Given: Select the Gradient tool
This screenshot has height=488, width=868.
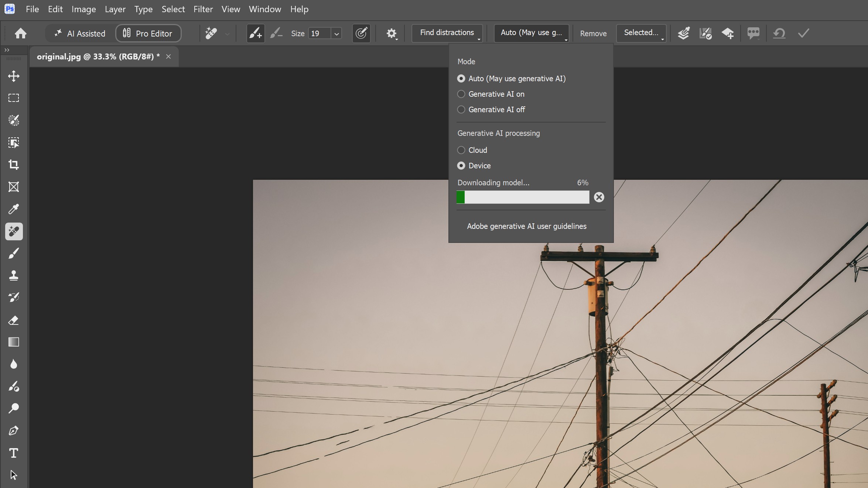Looking at the screenshot, I should click(14, 342).
